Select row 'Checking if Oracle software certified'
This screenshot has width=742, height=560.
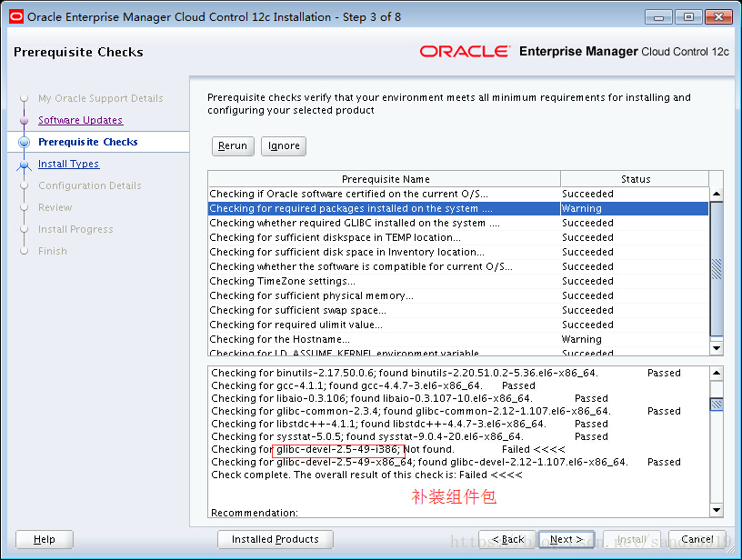point(458,194)
